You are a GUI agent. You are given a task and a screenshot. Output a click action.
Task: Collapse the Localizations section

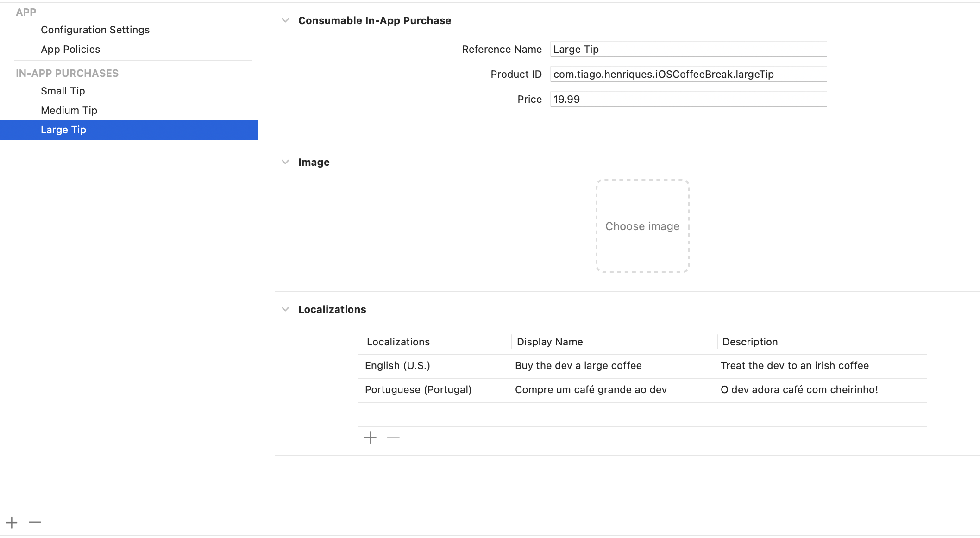pos(285,309)
